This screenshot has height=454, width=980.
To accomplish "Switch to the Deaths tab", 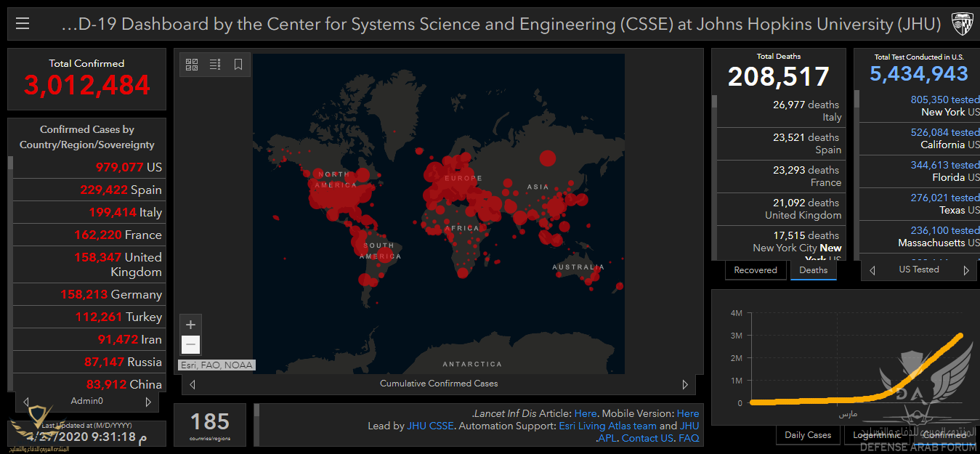I will 814,270.
